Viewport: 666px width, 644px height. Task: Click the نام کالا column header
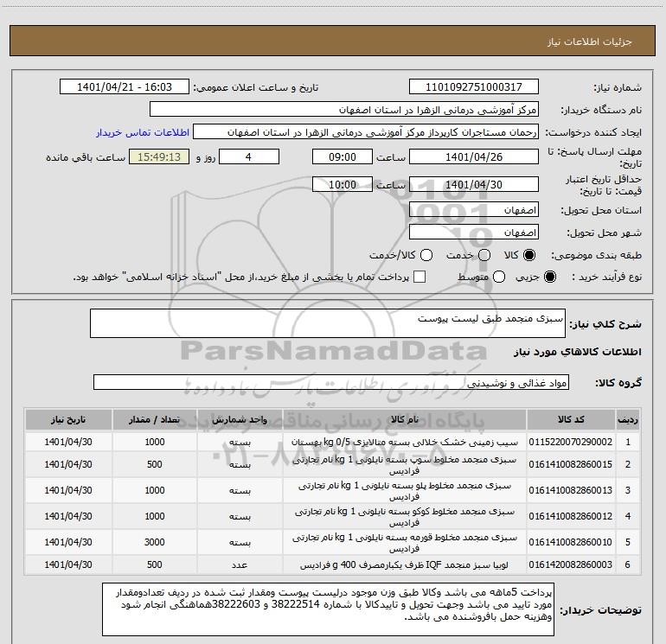(405, 419)
